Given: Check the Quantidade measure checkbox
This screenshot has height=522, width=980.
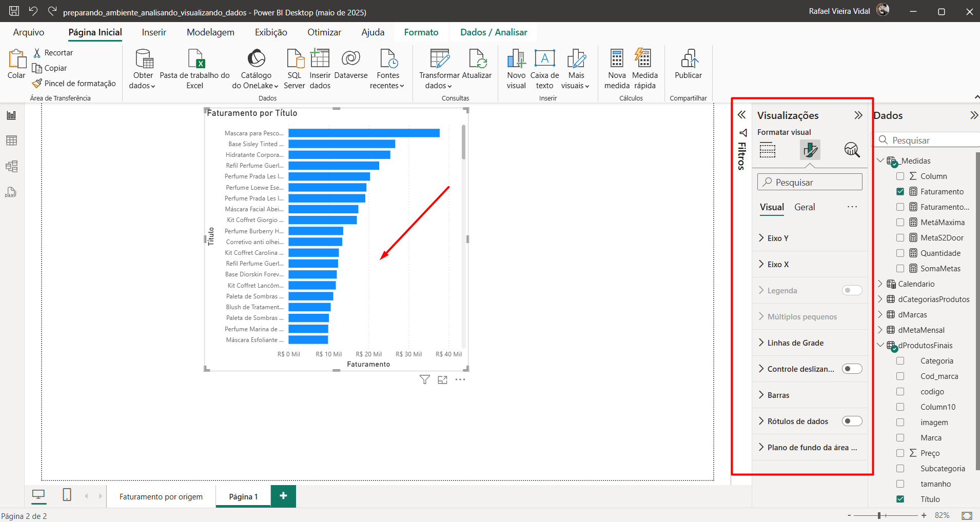Looking at the screenshot, I should click(x=900, y=253).
